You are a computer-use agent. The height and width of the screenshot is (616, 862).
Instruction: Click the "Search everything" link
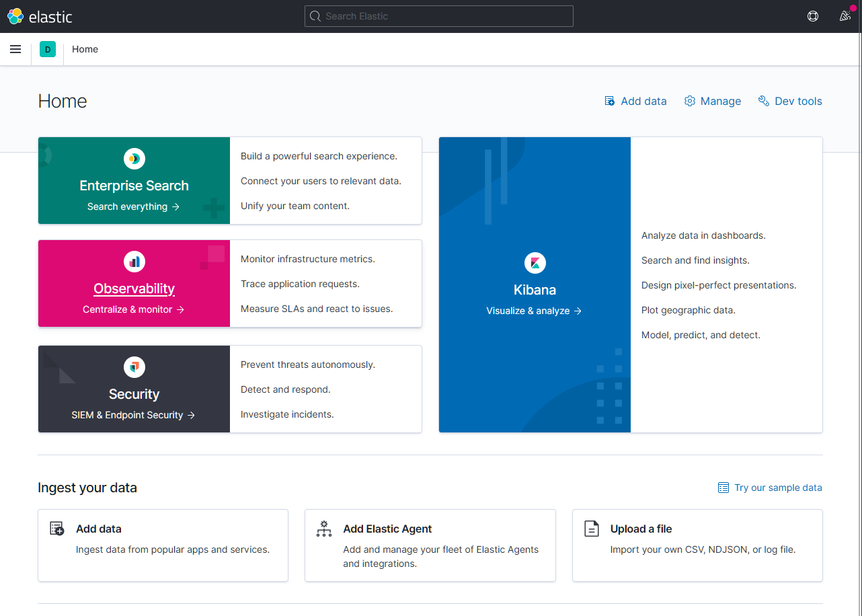[133, 206]
